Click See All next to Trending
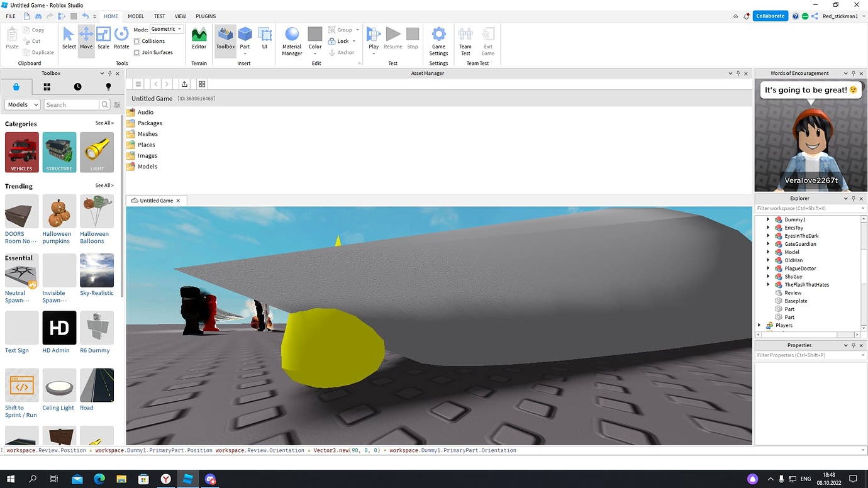 click(x=104, y=185)
